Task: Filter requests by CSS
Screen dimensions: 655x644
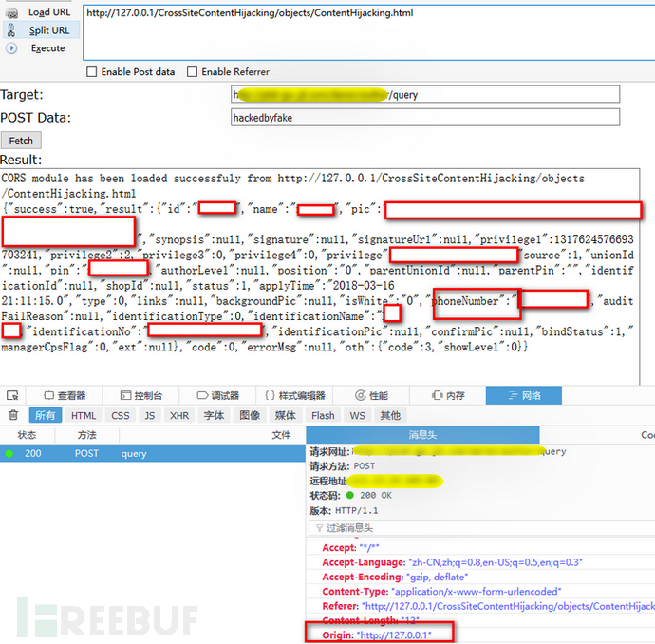Action: [x=121, y=415]
